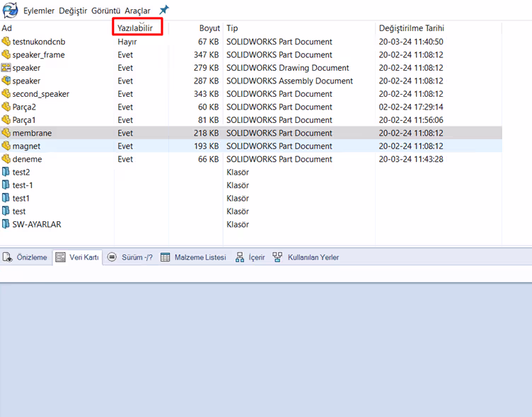Image resolution: width=532 pixels, height=417 pixels.
Task: Switch to the İçerir tab
Action: point(250,257)
